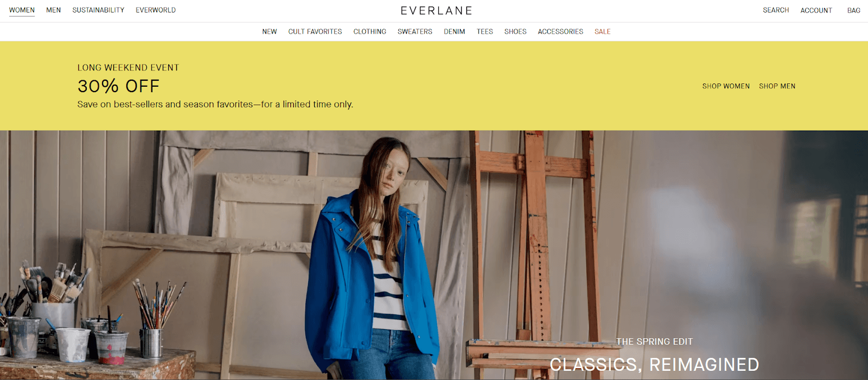The height and width of the screenshot is (380, 868).
Task: Go to Account
Action: [x=816, y=10]
